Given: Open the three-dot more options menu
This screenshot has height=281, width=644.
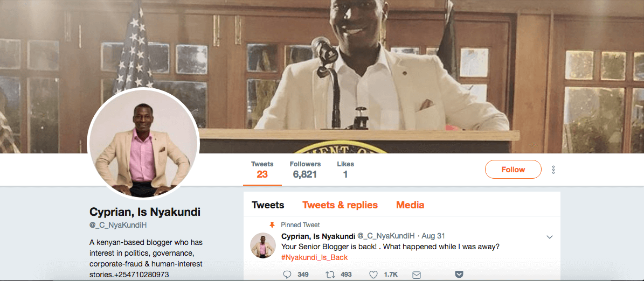Looking at the screenshot, I should (553, 170).
